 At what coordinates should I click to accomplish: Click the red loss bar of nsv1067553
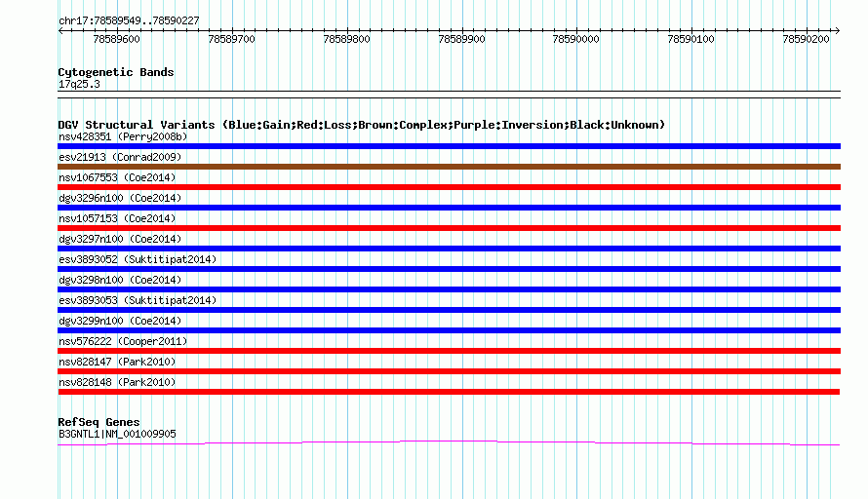[x=449, y=187]
